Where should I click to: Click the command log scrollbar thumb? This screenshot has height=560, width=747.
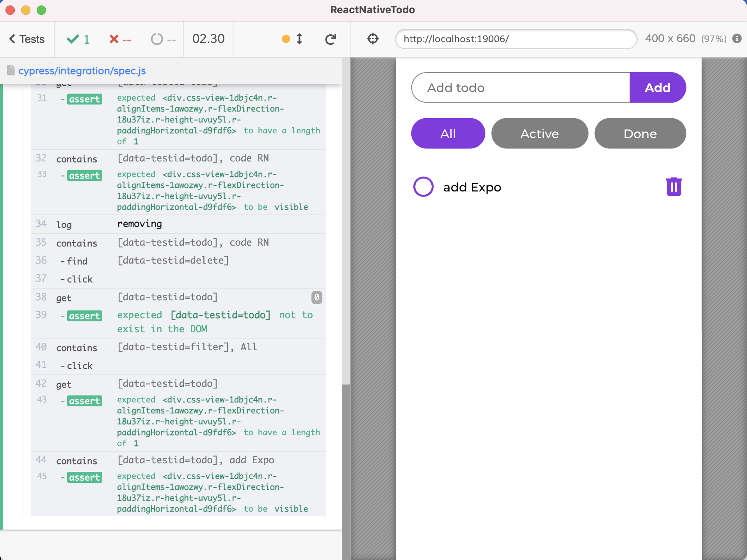coord(345,472)
